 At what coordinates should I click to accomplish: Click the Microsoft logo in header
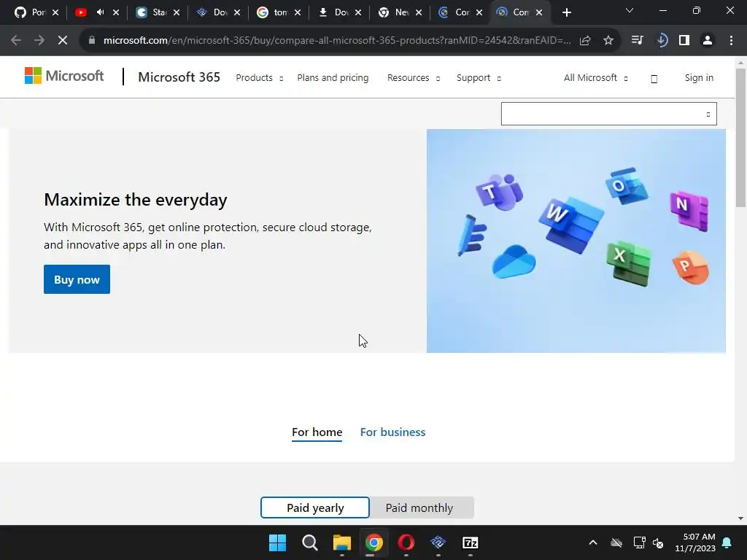coord(64,76)
